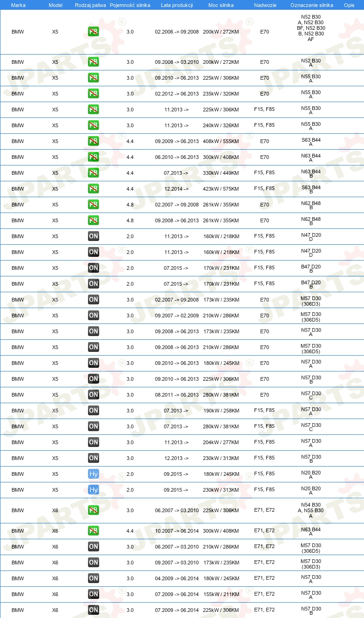Image resolution: width=364 pixels, height=618 pixels.
Task: Click the ON icon for the X5 02.2007 -> 09.2008 173kW row
Action: [x=94, y=300]
